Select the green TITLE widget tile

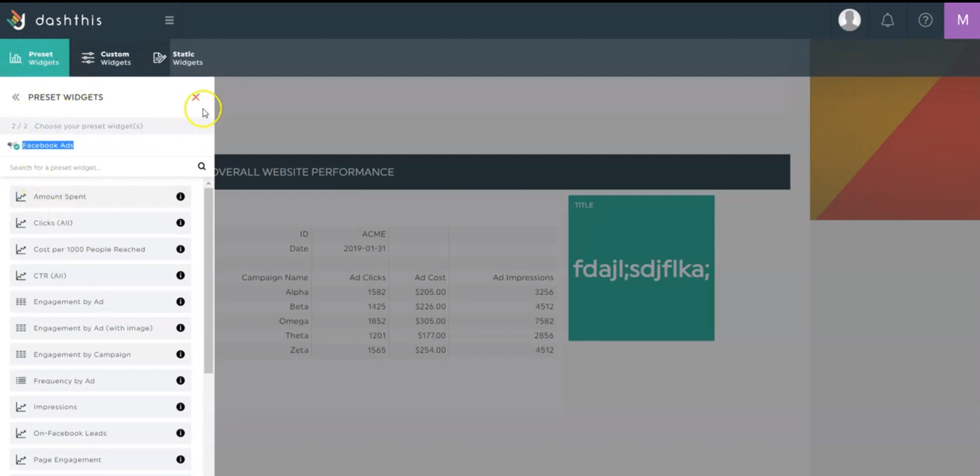click(641, 268)
